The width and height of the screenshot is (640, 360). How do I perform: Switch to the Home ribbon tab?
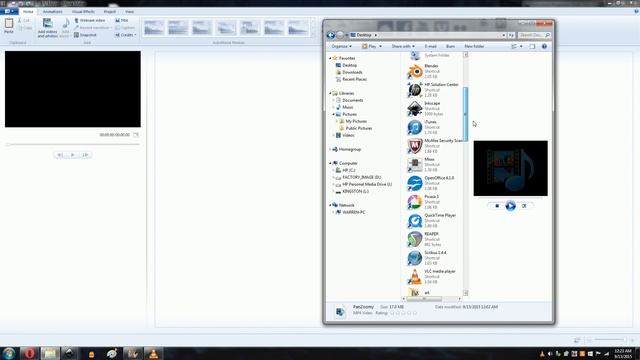(x=28, y=11)
